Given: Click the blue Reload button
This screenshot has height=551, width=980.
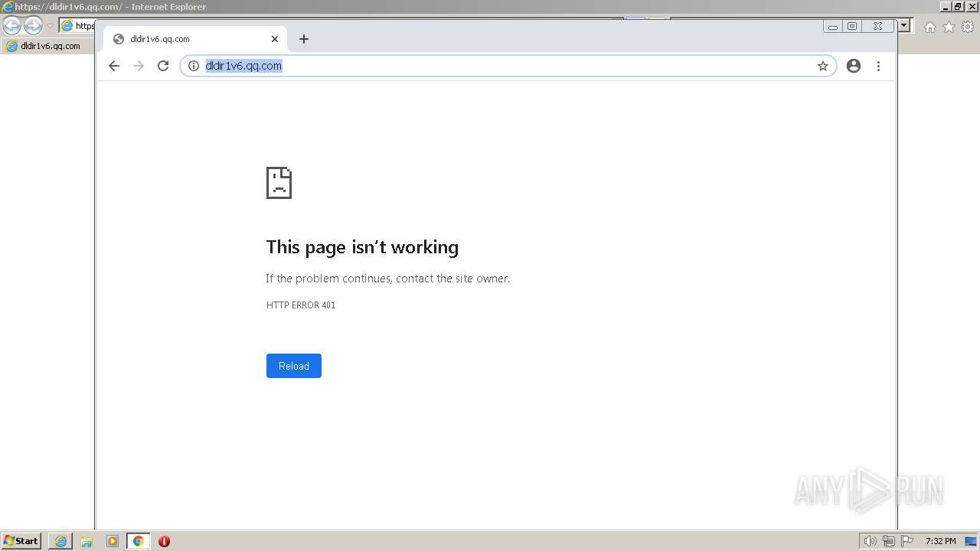Looking at the screenshot, I should tap(294, 366).
